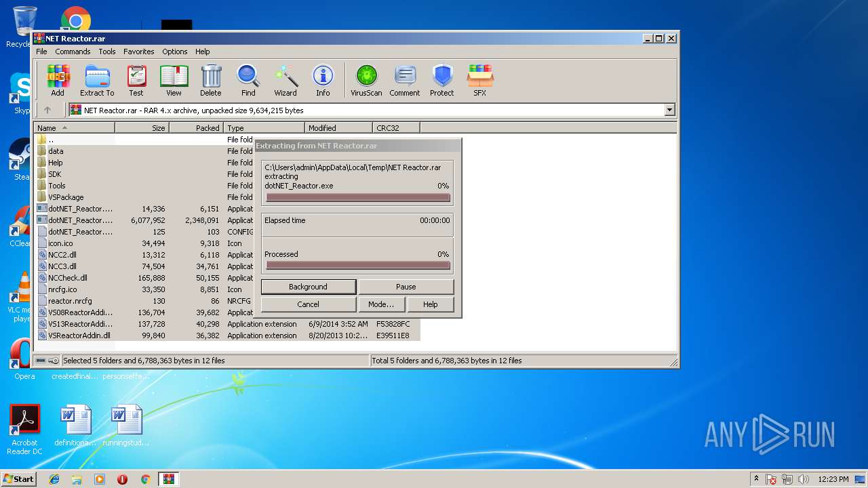Click the Processed total progress bar

pyautogui.click(x=358, y=266)
